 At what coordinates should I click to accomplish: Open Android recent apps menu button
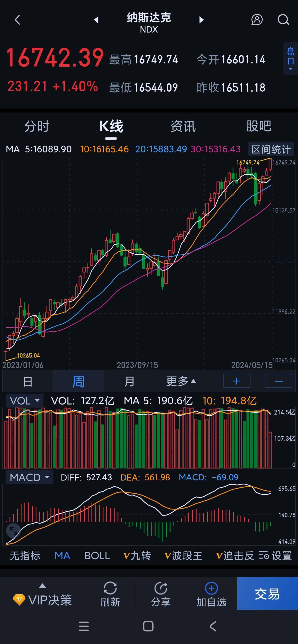[x=84, y=626]
